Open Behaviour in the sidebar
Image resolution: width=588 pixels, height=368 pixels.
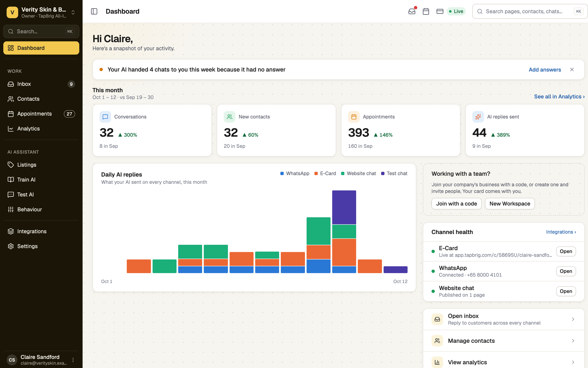(41, 209)
